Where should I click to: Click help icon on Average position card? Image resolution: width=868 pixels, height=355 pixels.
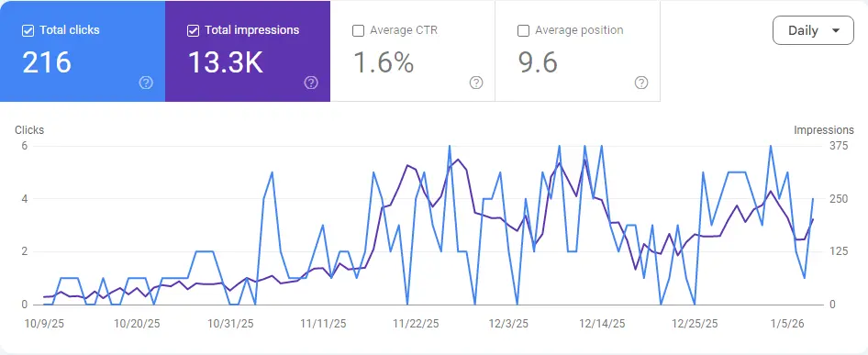(x=641, y=83)
